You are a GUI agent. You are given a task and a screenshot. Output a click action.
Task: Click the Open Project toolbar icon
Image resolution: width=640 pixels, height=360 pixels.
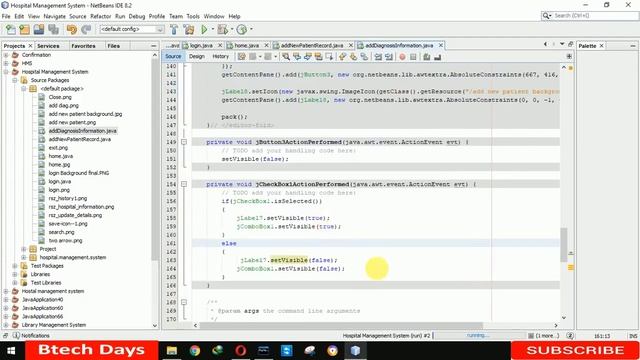[39, 29]
